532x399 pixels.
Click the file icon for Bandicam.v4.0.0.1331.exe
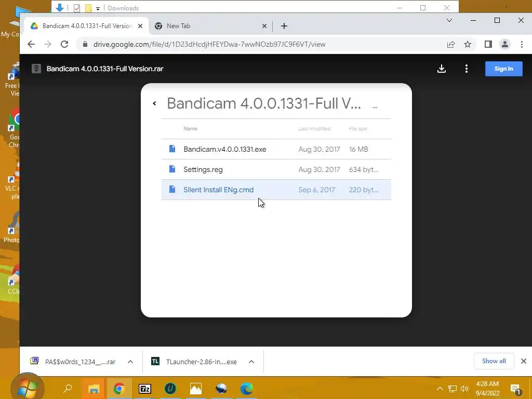(x=172, y=149)
